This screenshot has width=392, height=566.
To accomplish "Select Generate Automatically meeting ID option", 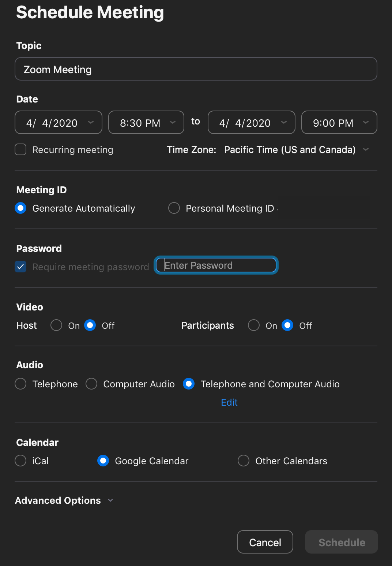I will coord(20,208).
